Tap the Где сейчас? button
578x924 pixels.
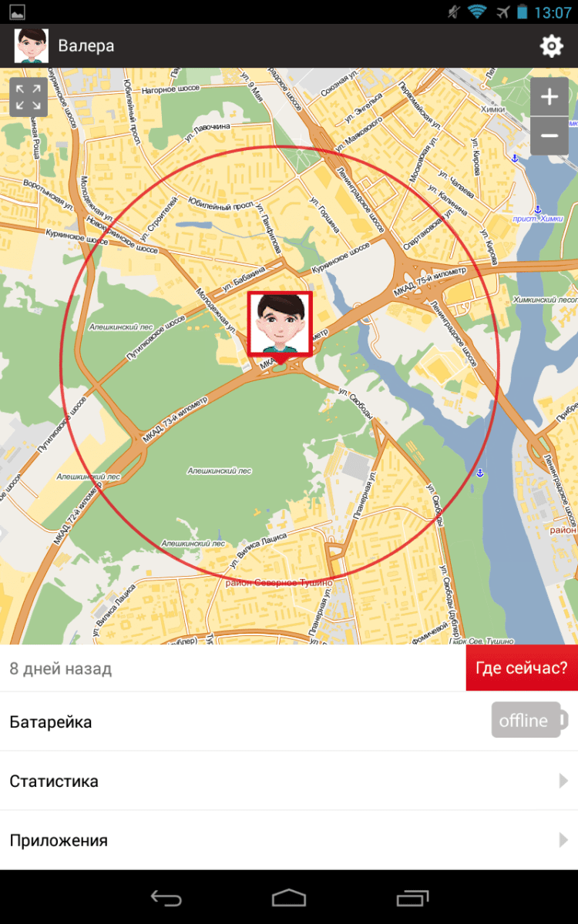click(x=522, y=668)
